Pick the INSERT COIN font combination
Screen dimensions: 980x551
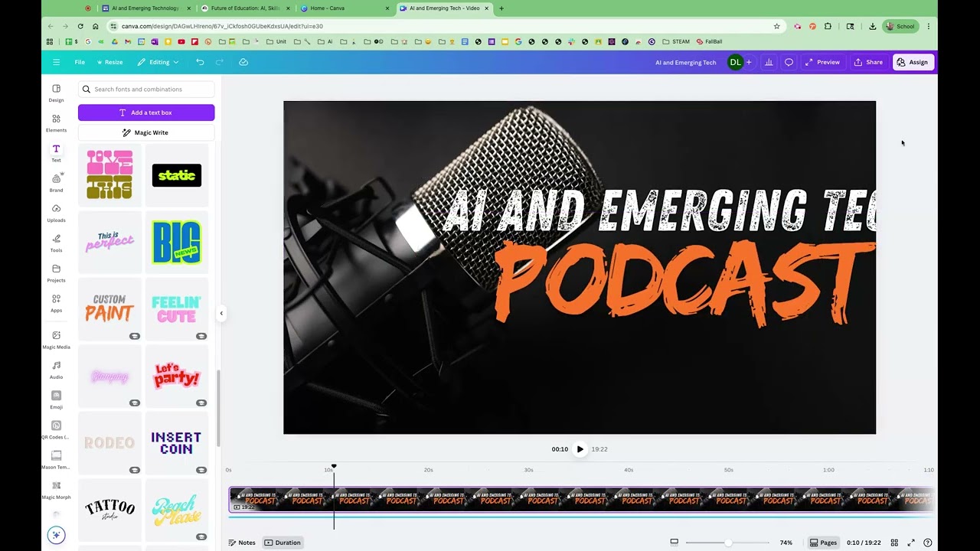(177, 442)
